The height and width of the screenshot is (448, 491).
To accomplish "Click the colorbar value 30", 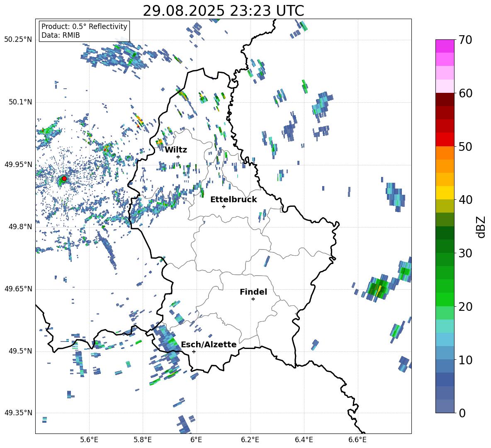I will (x=465, y=253).
